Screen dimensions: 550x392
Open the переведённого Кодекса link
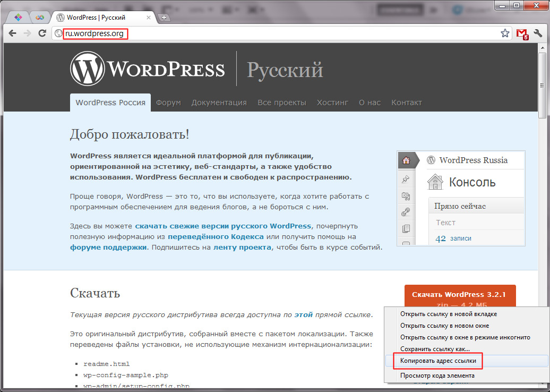pyautogui.click(x=216, y=236)
